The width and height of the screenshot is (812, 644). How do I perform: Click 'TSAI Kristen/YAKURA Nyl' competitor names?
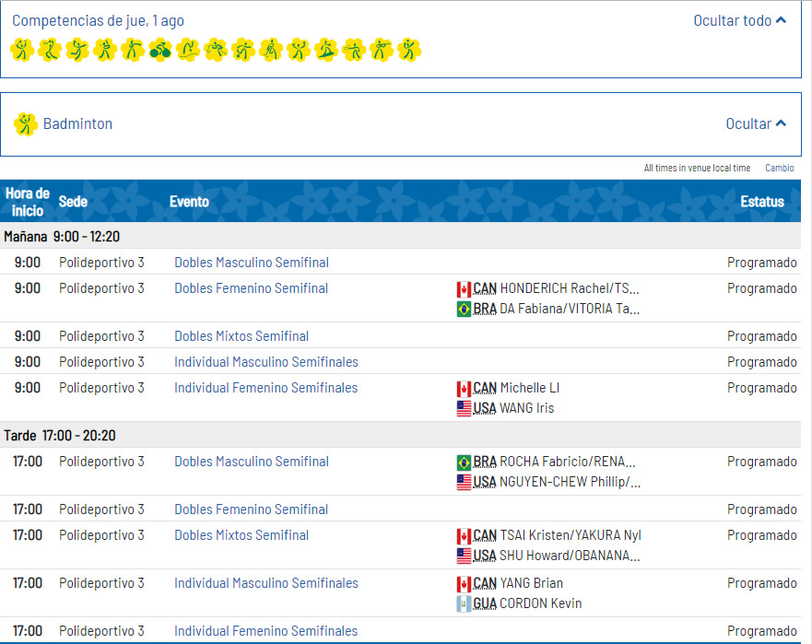(571, 535)
